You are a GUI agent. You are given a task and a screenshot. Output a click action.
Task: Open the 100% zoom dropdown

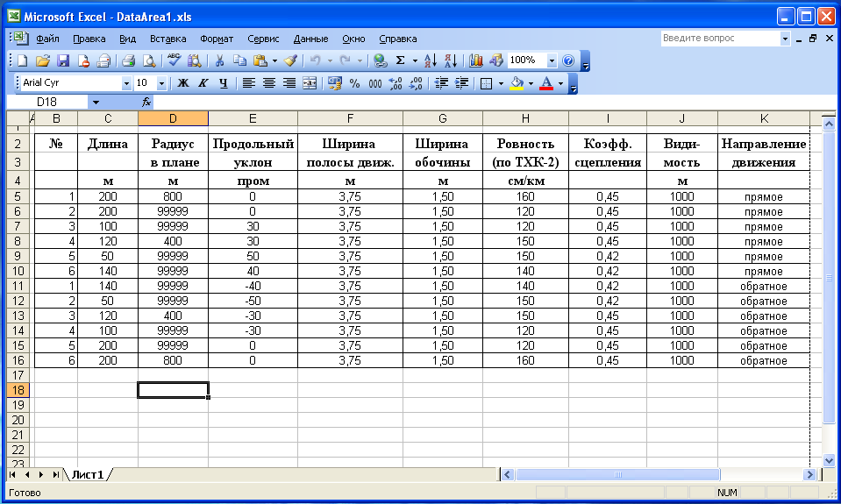point(552,60)
